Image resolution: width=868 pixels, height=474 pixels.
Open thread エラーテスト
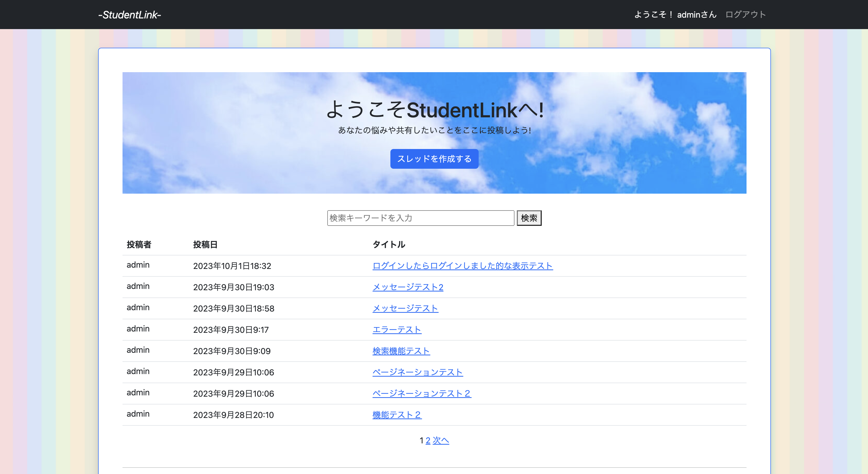397,330
